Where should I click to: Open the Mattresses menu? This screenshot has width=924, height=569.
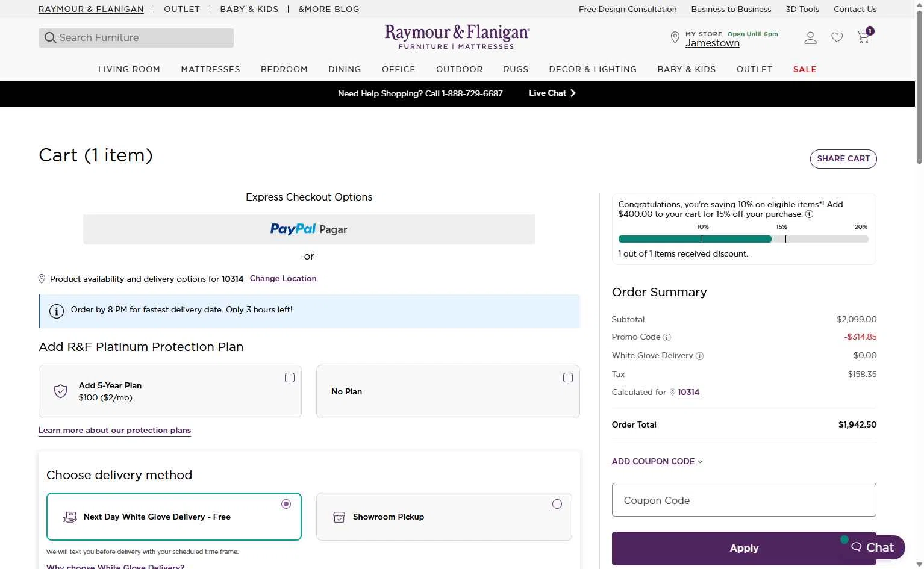point(210,70)
